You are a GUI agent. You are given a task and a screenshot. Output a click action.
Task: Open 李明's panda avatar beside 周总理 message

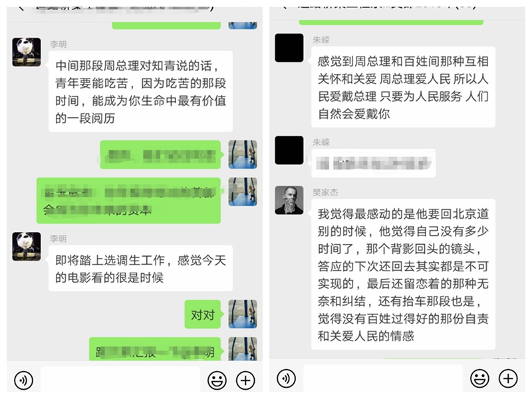click(x=27, y=52)
